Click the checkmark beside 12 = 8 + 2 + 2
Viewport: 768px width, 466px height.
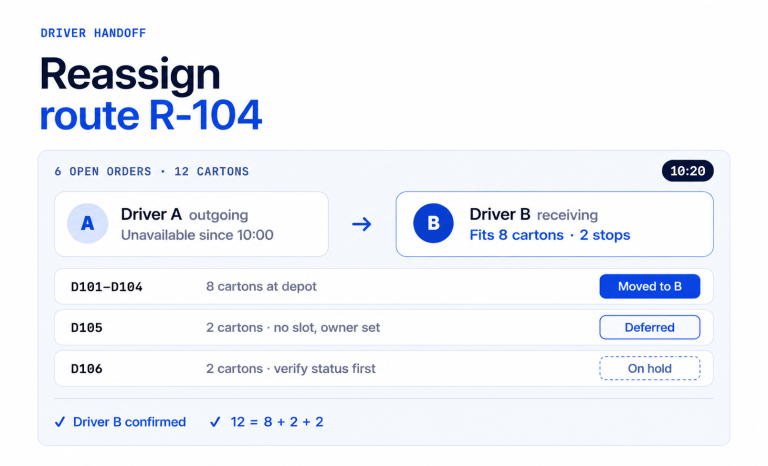coord(215,422)
